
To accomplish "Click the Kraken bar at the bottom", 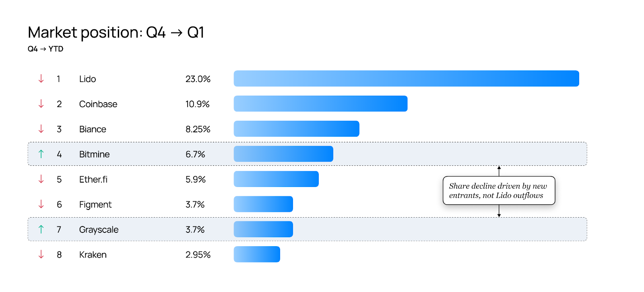I will pos(257,254).
